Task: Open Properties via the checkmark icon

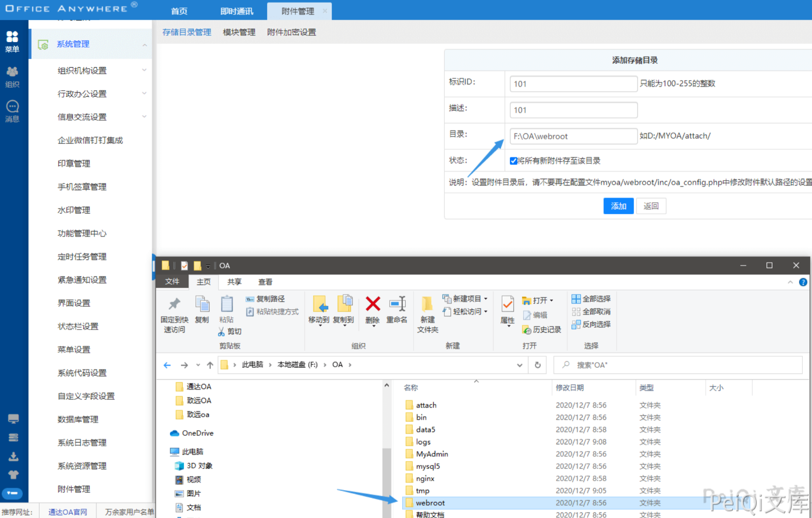Action: (x=507, y=304)
